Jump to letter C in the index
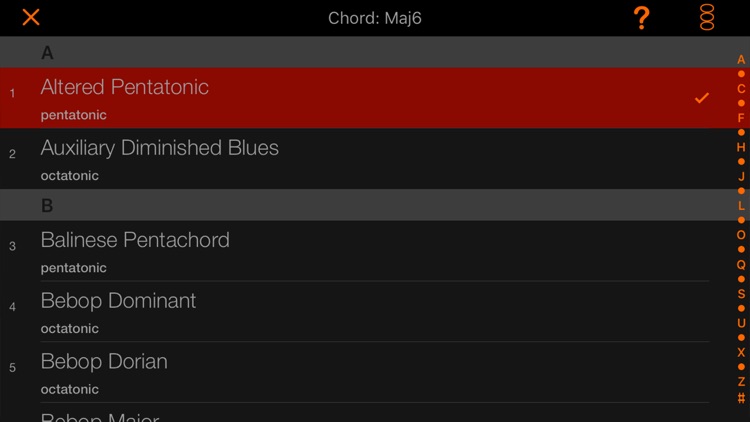Image resolution: width=750 pixels, height=422 pixels. (741, 89)
